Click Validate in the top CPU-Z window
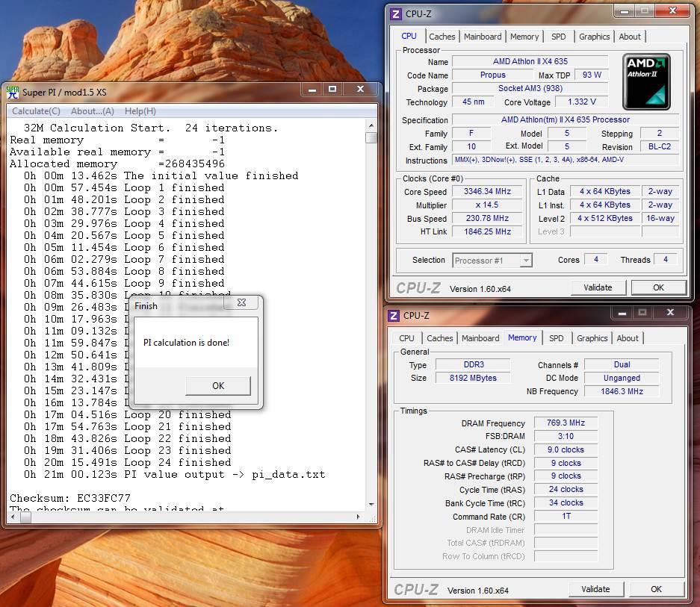 click(x=598, y=287)
